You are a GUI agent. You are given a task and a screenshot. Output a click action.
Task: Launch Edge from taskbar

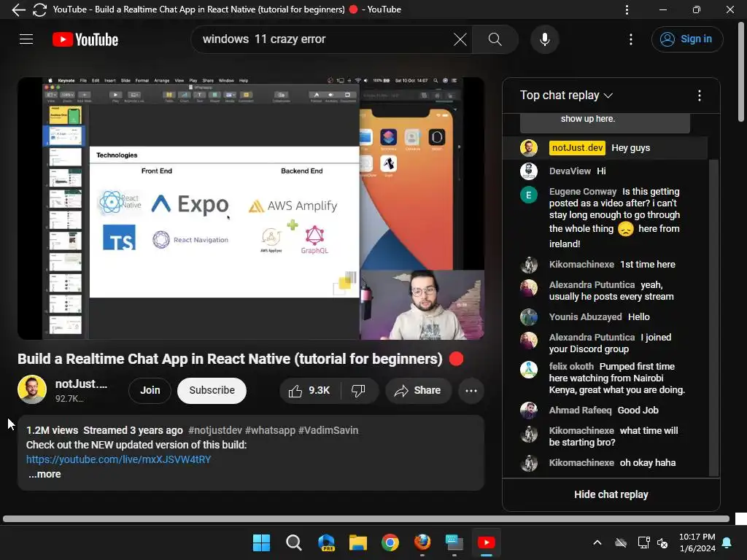326,542
